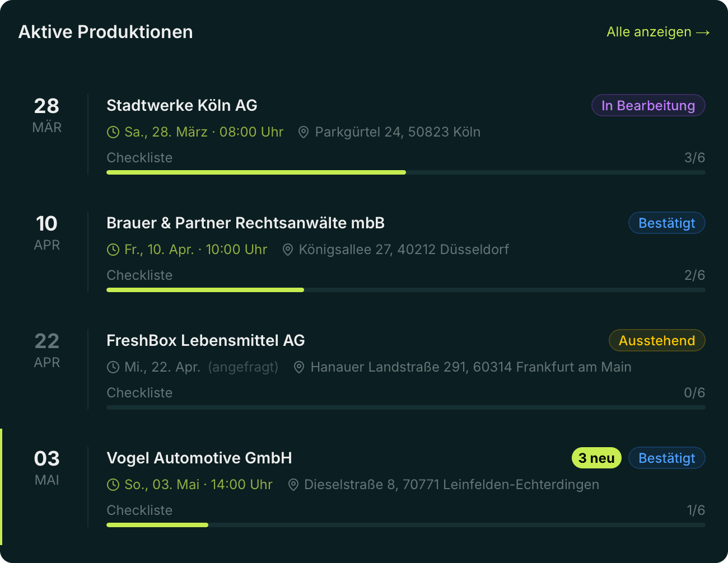This screenshot has width=728, height=563.
Task: Click Bestätigt badge on Brauer & Partner
Action: [x=666, y=223]
